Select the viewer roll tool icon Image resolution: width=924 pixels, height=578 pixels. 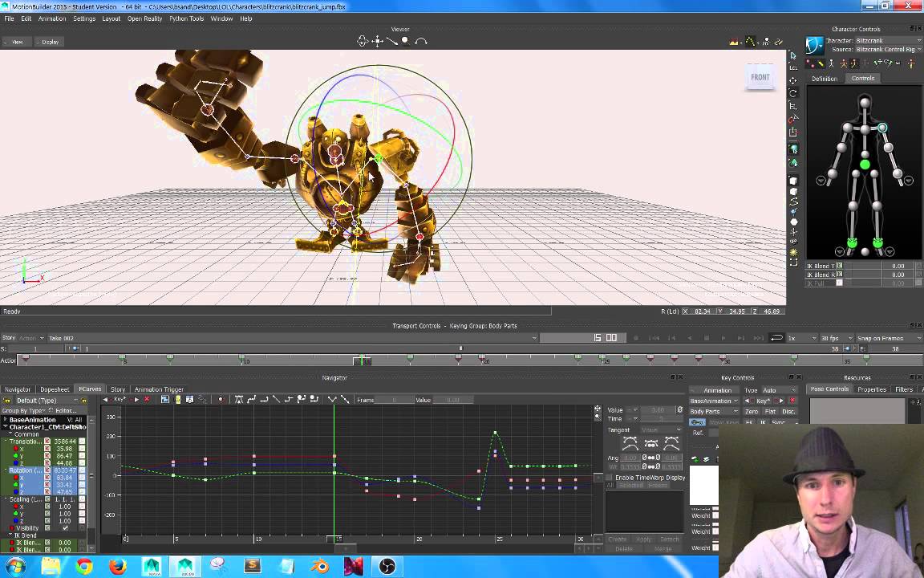(421, 41)
